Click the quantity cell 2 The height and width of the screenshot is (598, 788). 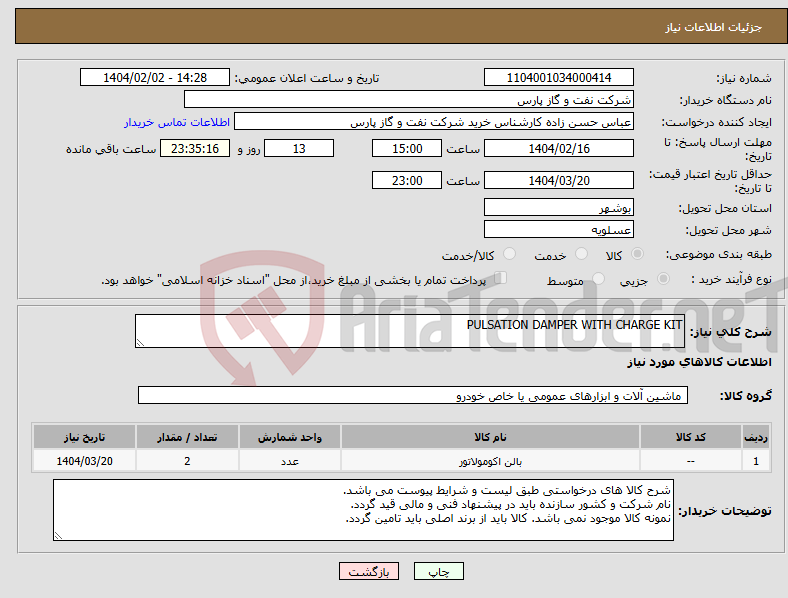(187, 461)
